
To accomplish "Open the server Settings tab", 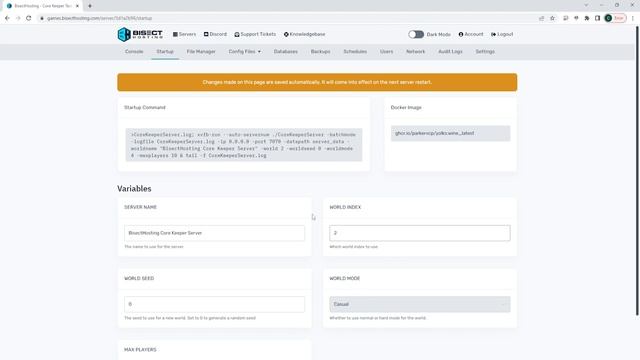I will [485, 51].
